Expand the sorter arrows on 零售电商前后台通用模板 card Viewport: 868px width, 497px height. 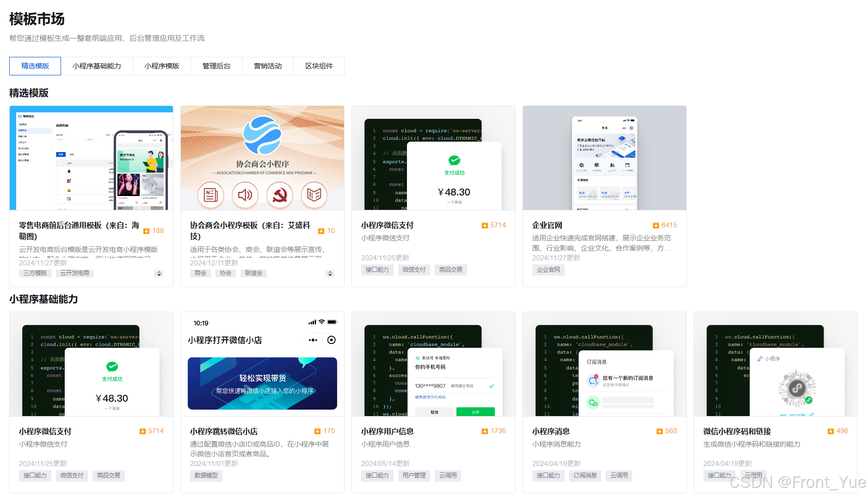point(159,273)
